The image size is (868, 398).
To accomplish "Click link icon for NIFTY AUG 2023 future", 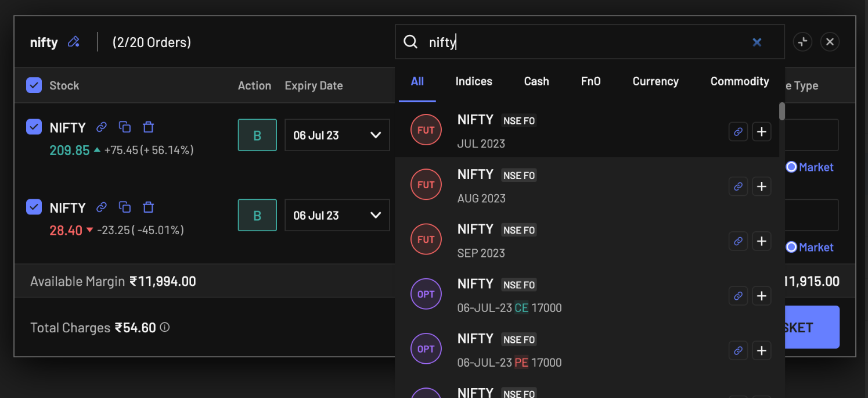I will click(738, 187).
